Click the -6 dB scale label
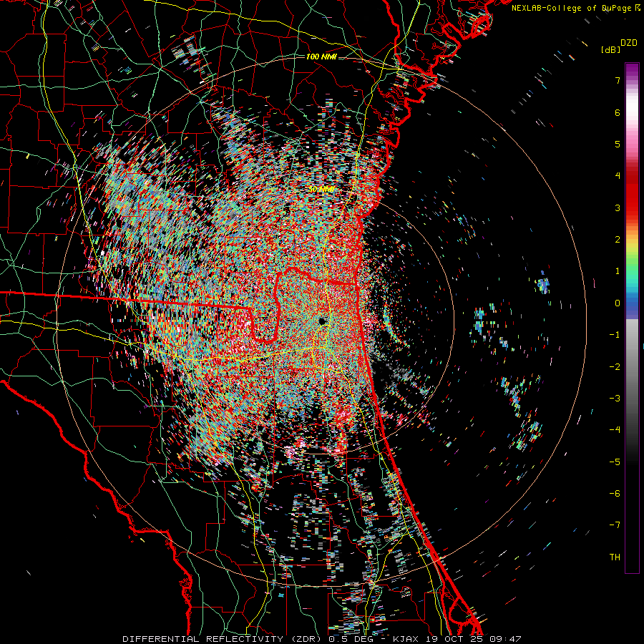644x644 pixels. 615,494
